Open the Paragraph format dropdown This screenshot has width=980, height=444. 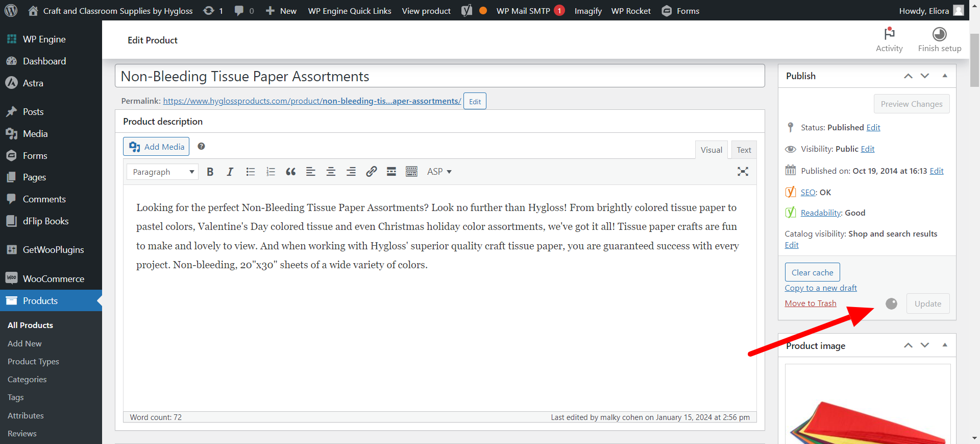[x=163, y=172]
